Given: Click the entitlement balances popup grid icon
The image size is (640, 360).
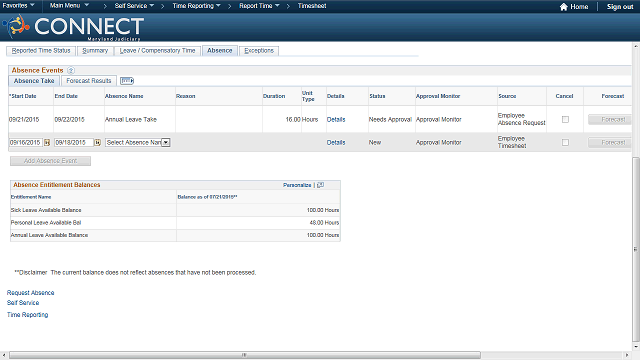Looking at the screenshot, I should [x=320, y=185].
